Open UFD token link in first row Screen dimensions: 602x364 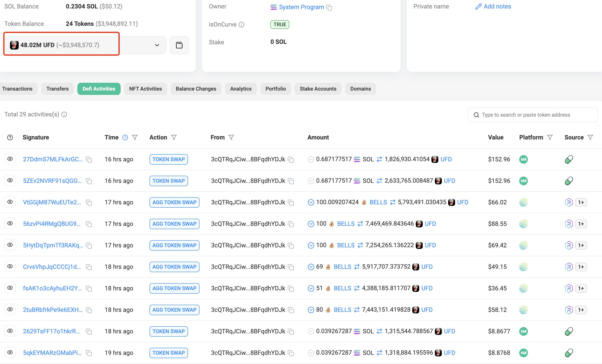tap(446, 159)
